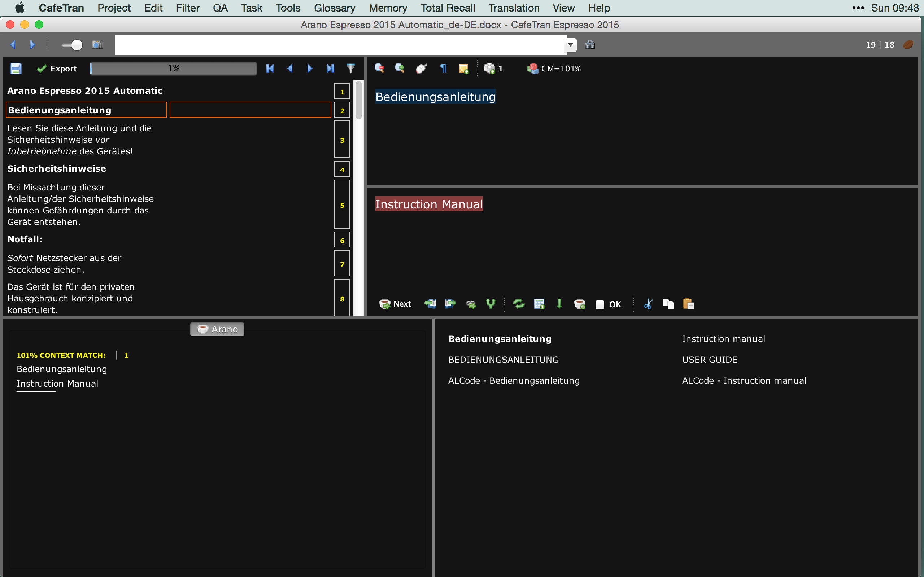Toggle the switch in the top toolbar

click(x=72, y=45)
